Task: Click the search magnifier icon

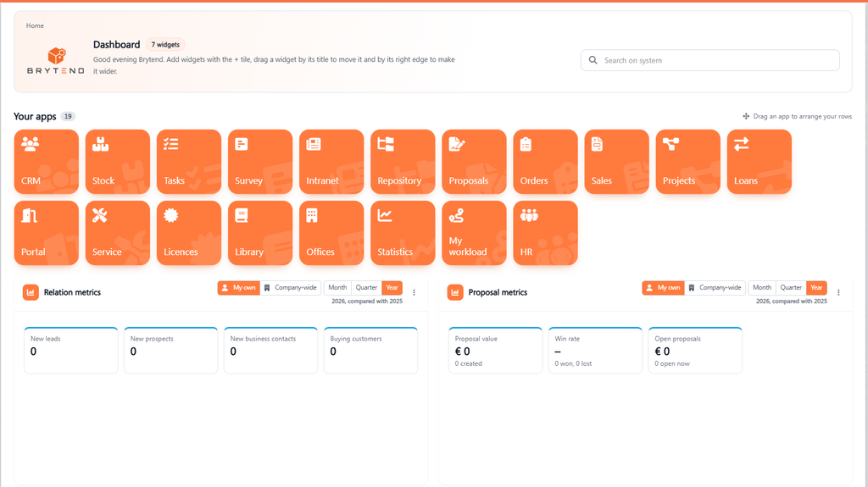Action: point(593,60)
